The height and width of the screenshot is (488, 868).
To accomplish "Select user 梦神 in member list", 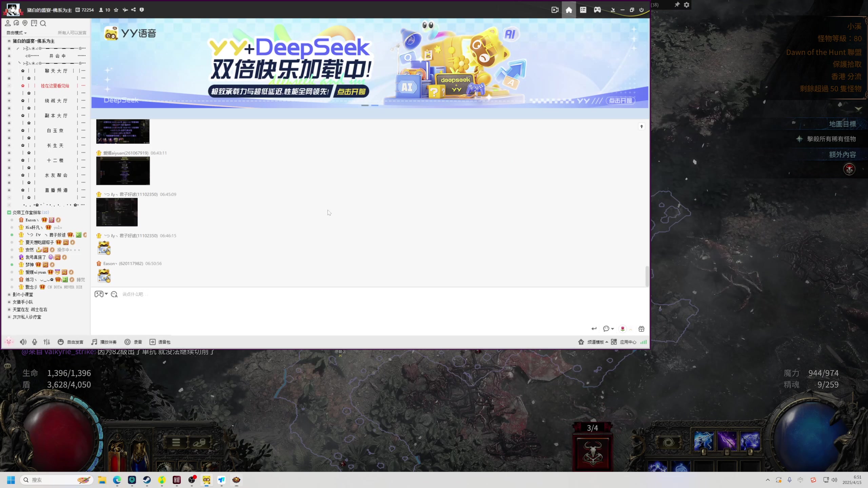I will [30, 265].
